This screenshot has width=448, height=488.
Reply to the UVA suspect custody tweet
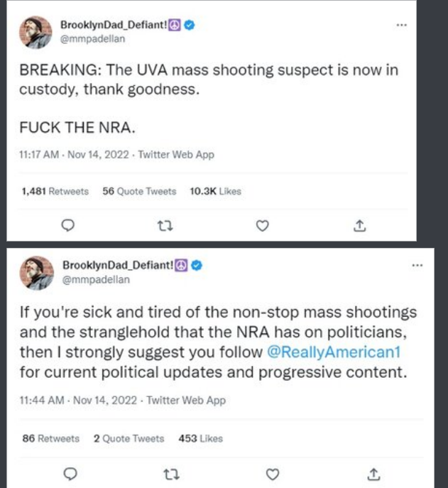point(69,225)
